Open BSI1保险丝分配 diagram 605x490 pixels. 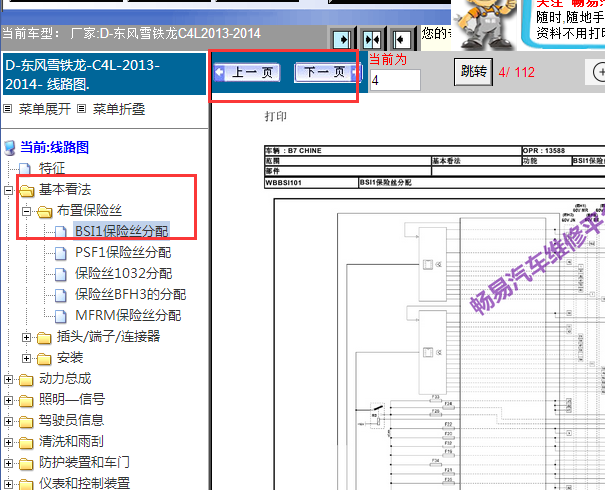(x=122, y=231)
